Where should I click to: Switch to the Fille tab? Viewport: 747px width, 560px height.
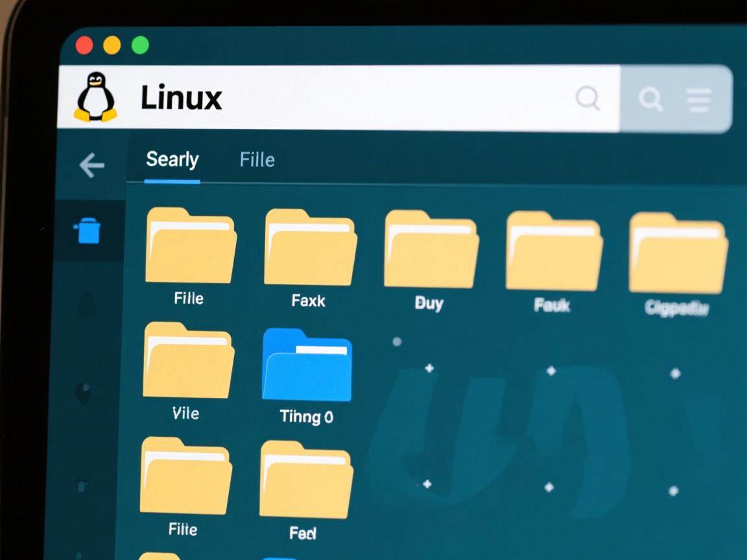(x=257, y=160)
